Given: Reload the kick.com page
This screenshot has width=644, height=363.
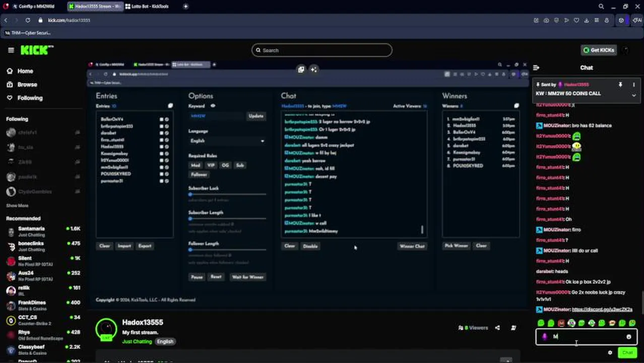Looking at the screenshot, I should coord(28,20).
